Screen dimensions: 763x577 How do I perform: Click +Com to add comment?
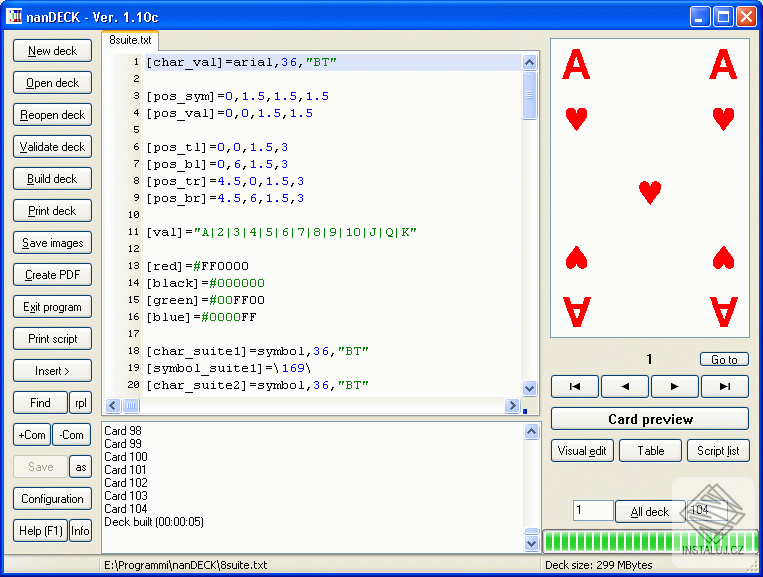(32, 435)
